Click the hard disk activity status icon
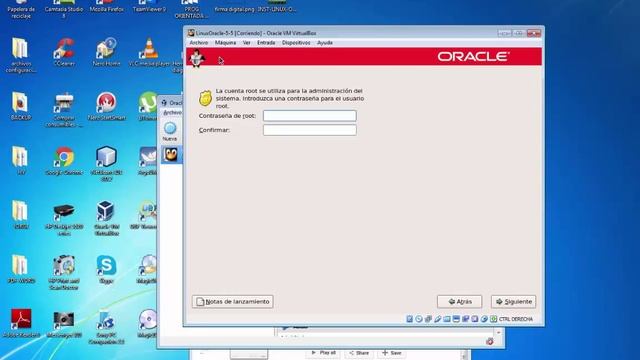This screenshot has width=640, height=360. point(409,319)
